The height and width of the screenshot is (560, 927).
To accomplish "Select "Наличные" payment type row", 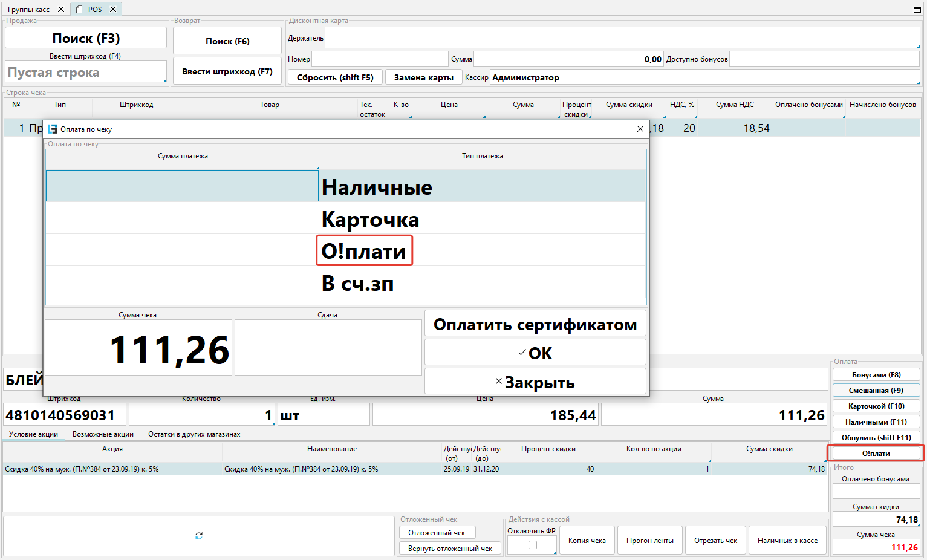I will (x=377, y=187).
